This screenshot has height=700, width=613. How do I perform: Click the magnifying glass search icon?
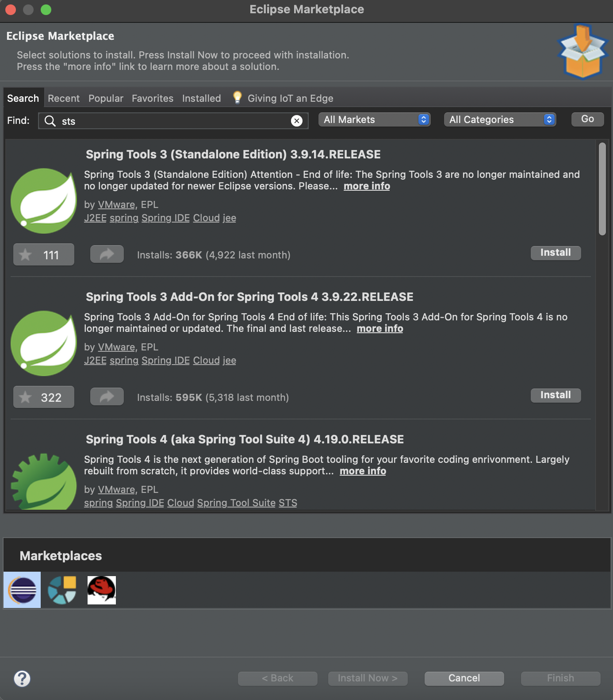click(50, 121)
